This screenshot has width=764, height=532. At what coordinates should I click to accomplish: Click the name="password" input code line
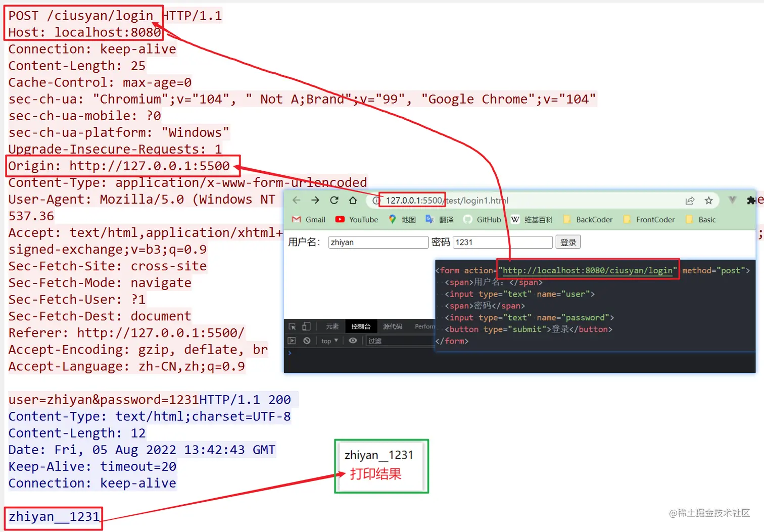pyautogui.click(x=529, y=317)
